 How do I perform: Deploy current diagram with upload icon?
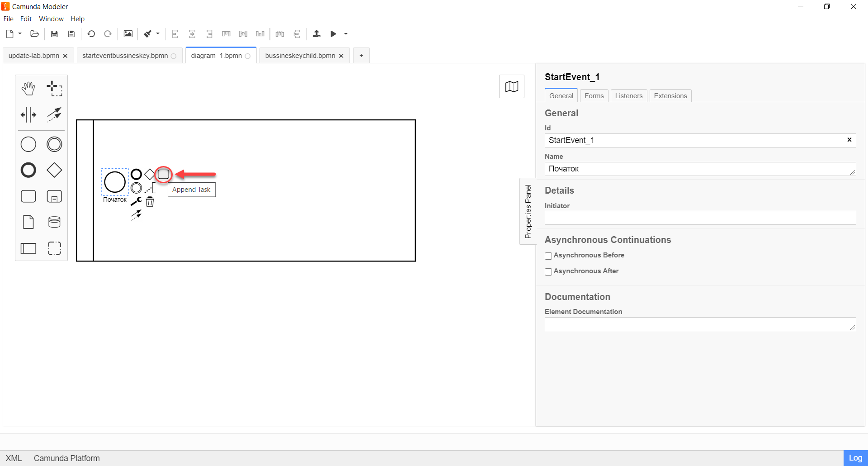tap(316, 34)
